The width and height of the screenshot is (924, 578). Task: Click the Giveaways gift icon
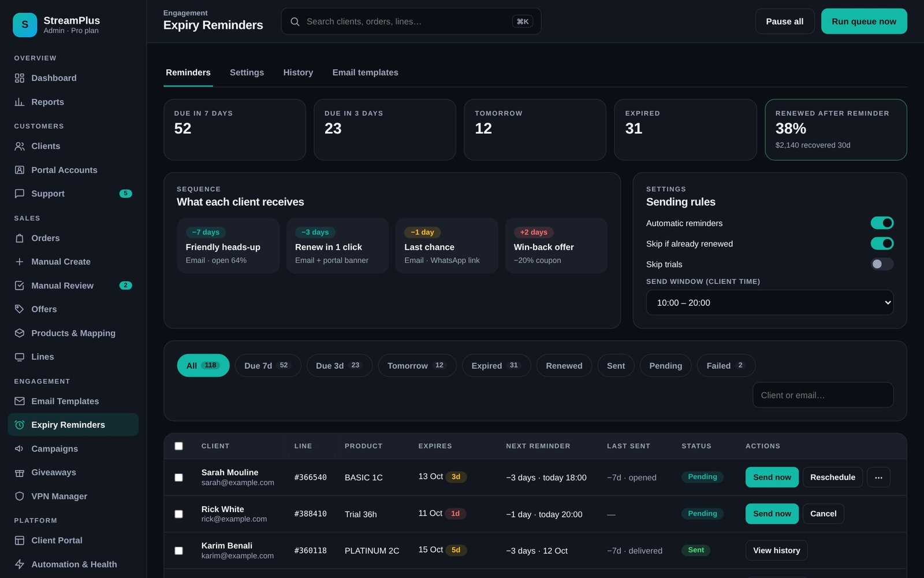pyautogui.click(x=20, y=472)
